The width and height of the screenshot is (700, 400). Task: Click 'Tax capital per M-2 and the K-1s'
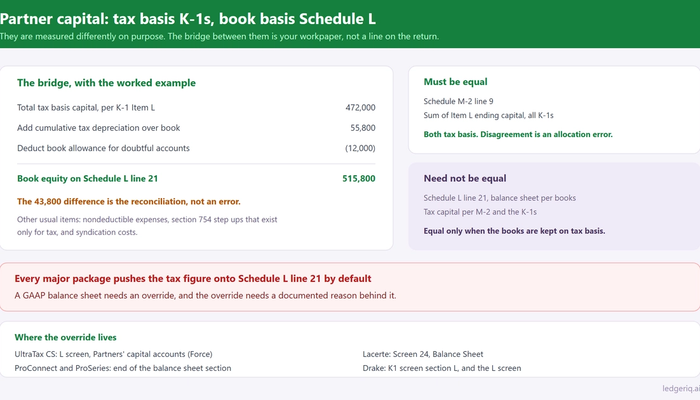tap(480, 212)
